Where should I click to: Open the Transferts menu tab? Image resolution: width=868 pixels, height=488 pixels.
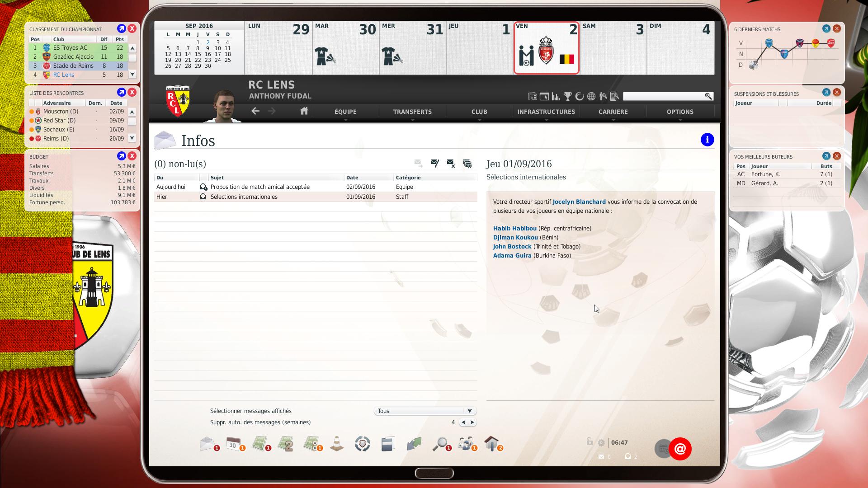(412, 112)
